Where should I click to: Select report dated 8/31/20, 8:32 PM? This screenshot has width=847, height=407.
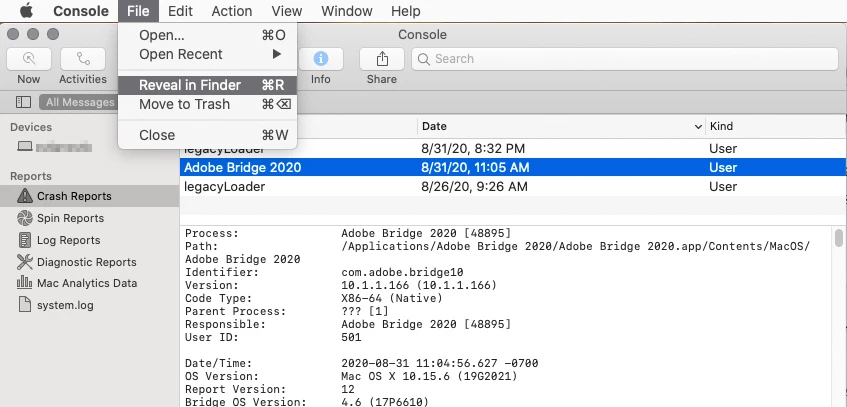(x=513, y=149)
